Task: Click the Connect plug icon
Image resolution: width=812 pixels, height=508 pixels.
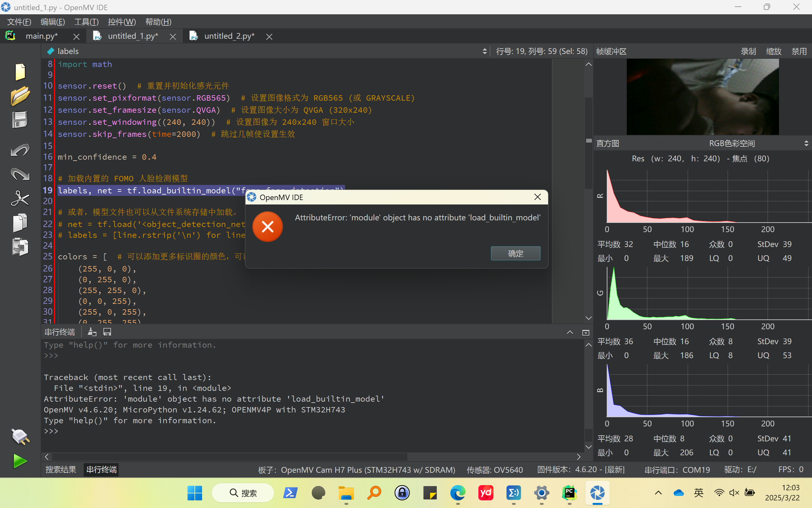Action: 20,437
